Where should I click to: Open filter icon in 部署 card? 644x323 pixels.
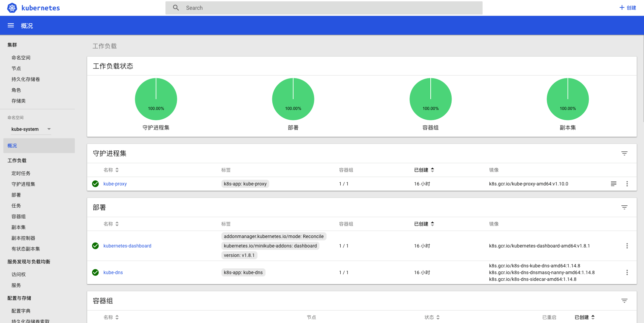[624, 207]
